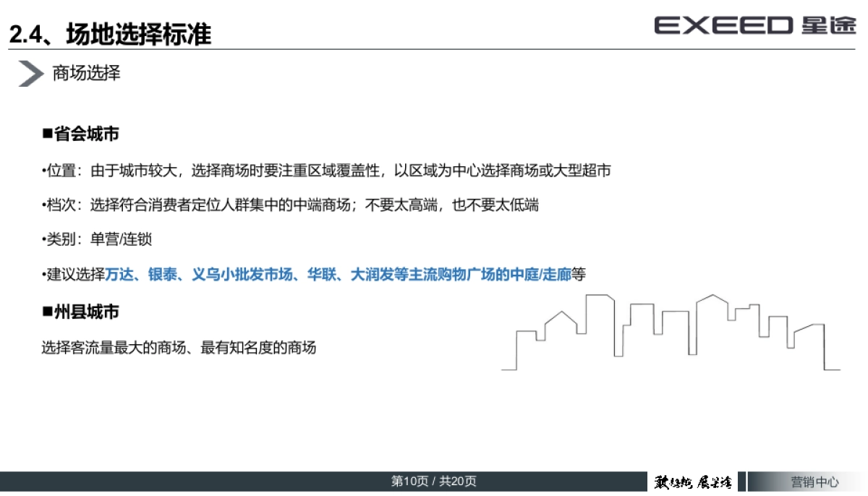Click the black square bullet before 省会城市
The height and width of the screenshot is (496, 868).
click(x=45, y=134)
